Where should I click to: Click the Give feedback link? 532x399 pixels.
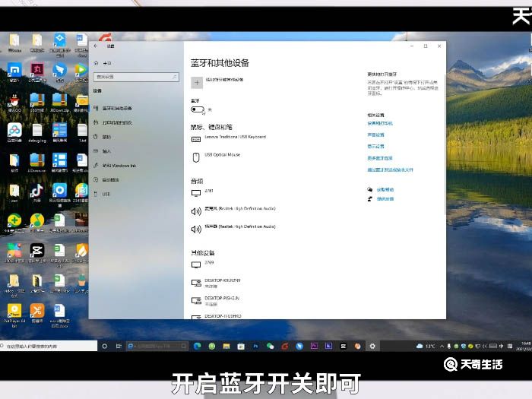click(x=385, y=199)
